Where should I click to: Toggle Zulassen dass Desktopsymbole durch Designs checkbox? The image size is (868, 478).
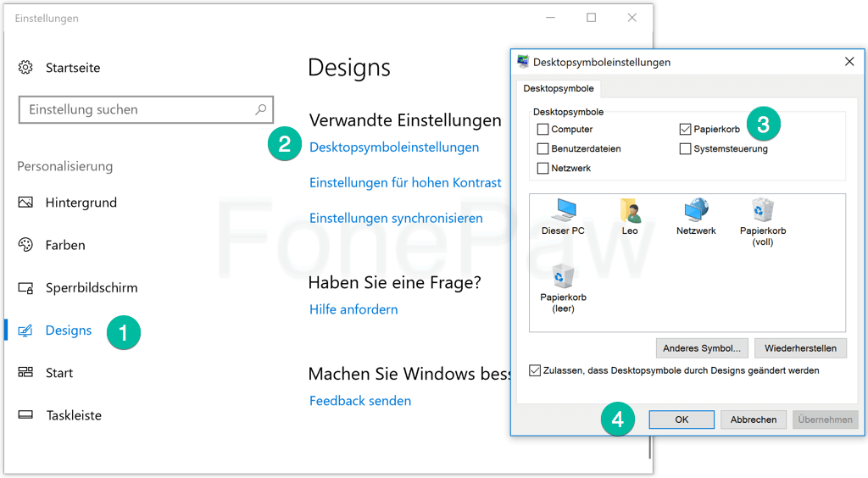tap(535, 370)
